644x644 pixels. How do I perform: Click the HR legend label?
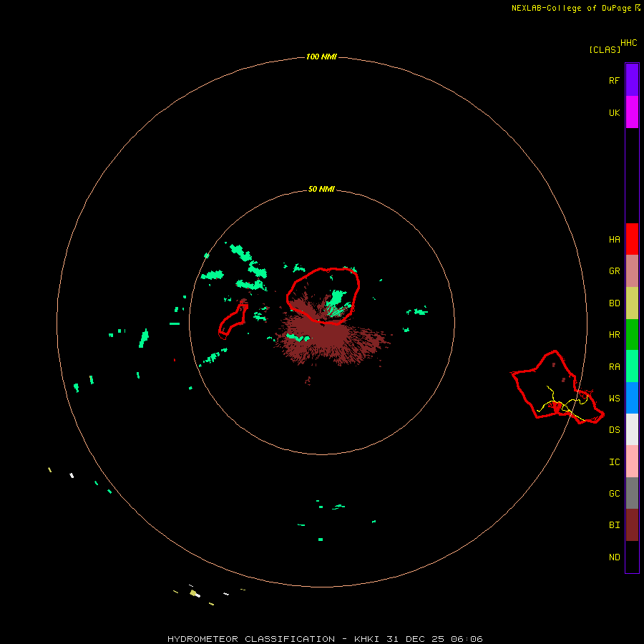pos(614,335)
